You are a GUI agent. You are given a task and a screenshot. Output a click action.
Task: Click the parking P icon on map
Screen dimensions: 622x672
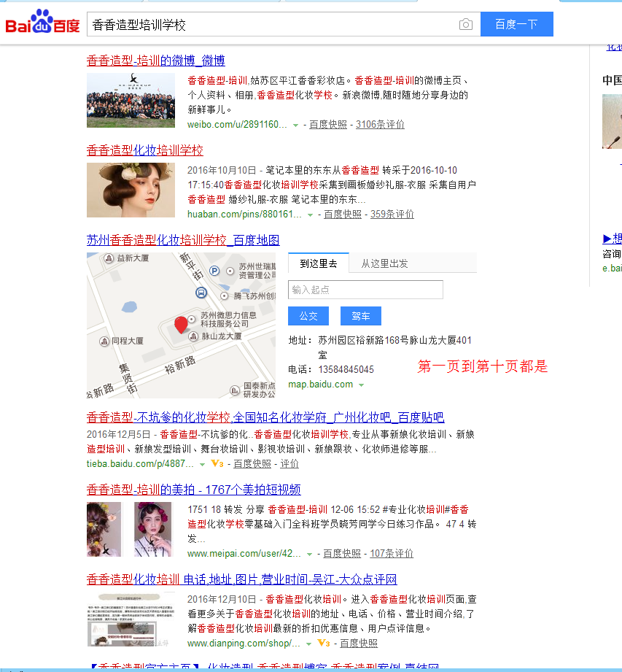pyautogui.click(x=214, y=271)
